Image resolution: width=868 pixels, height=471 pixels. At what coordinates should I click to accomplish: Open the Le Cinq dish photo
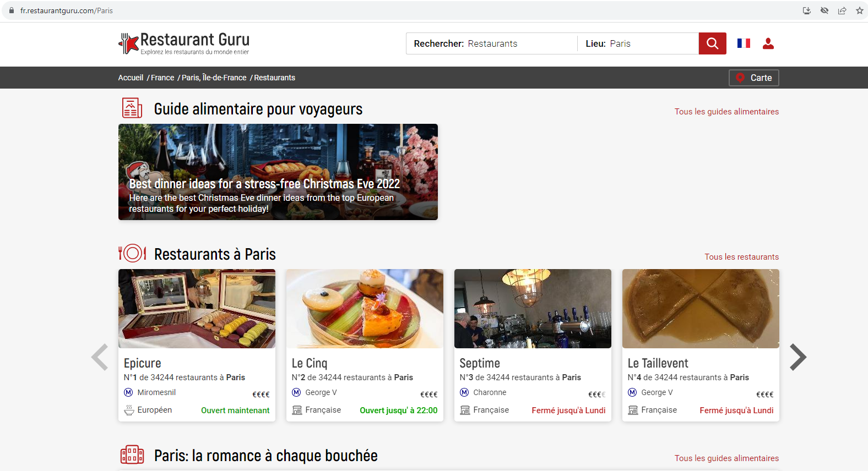click(x=365, y=309)
